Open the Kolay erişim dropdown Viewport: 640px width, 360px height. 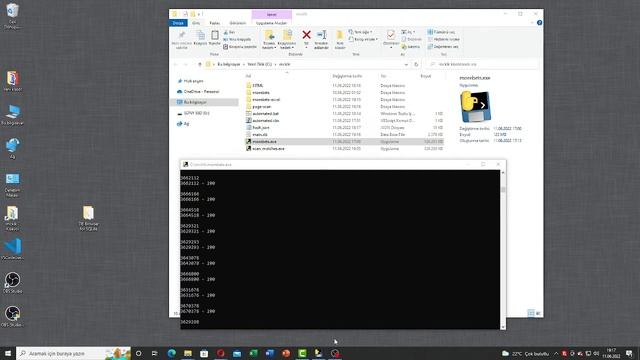coord(363,39)
